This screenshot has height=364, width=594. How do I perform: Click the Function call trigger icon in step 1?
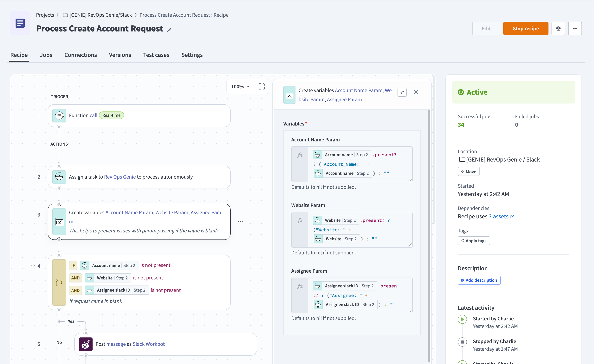(59, 115)
